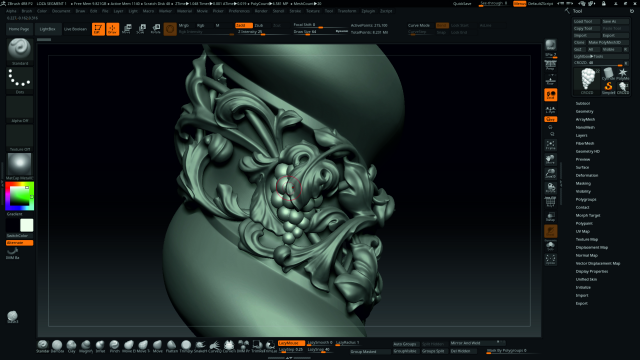Pick the Inflate brush in bottom shelf

coord(100,347)
